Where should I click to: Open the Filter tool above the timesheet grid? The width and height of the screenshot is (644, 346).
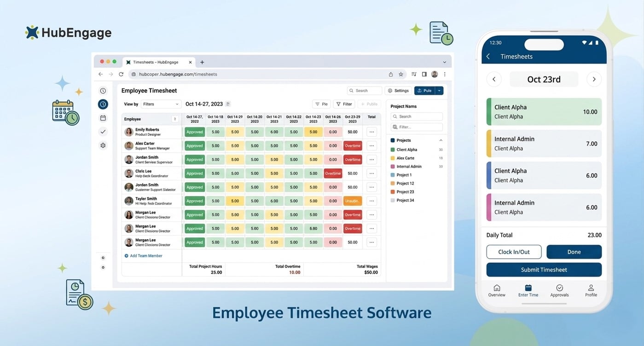pyautogui.click(x=343, y=104)
